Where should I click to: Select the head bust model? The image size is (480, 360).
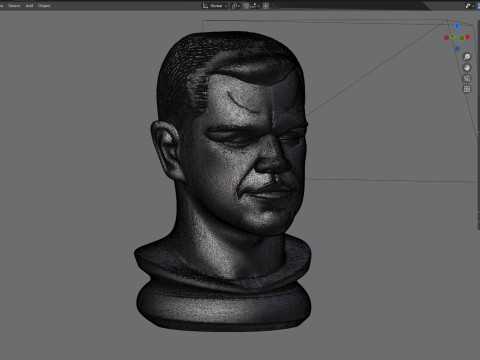click(223, 182)
